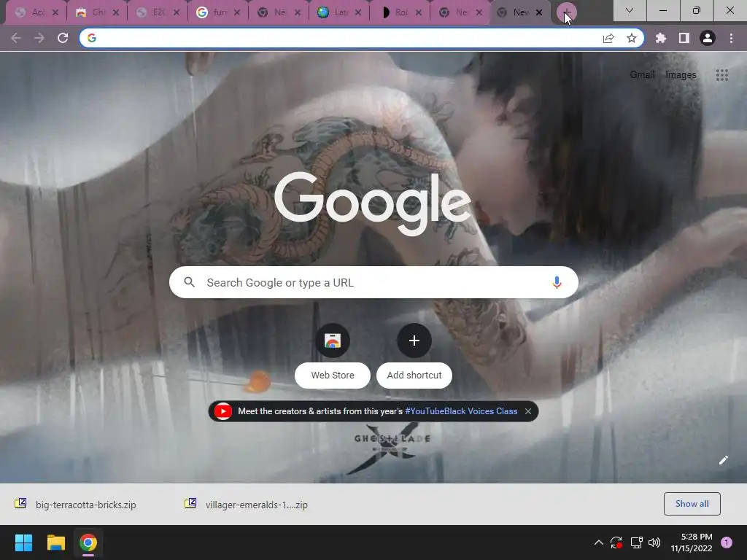Image resolution: width=747 pixels, height=560 pixels.
Task: Customize this page pencil icon
Action: click(x=723, y=460)
